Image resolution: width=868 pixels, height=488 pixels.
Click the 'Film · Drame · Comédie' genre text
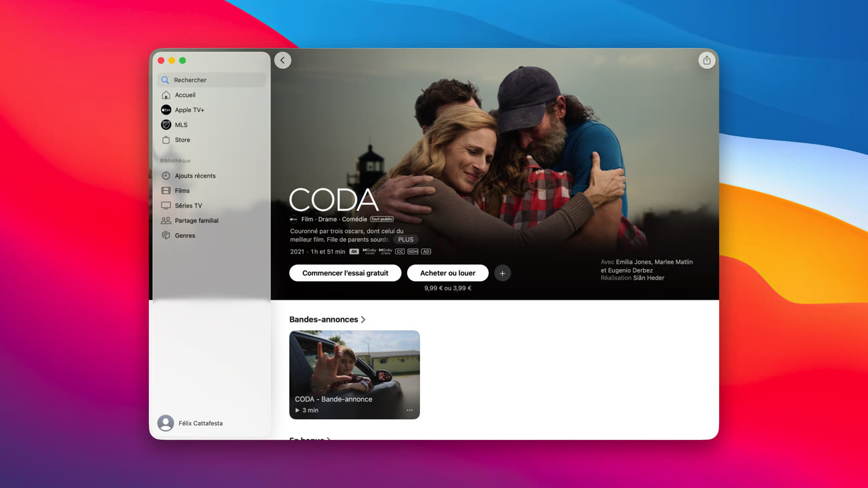click(335, 219)
